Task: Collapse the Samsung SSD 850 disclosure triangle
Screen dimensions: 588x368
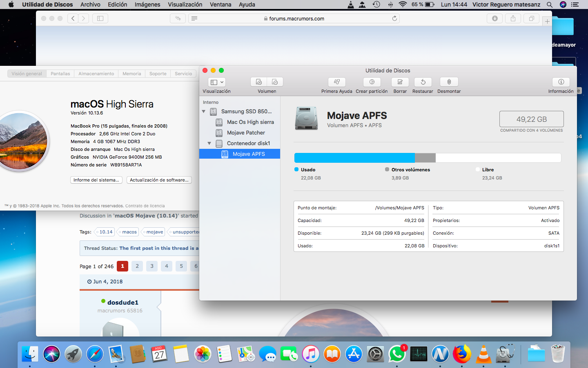Action: click(204, 111)
